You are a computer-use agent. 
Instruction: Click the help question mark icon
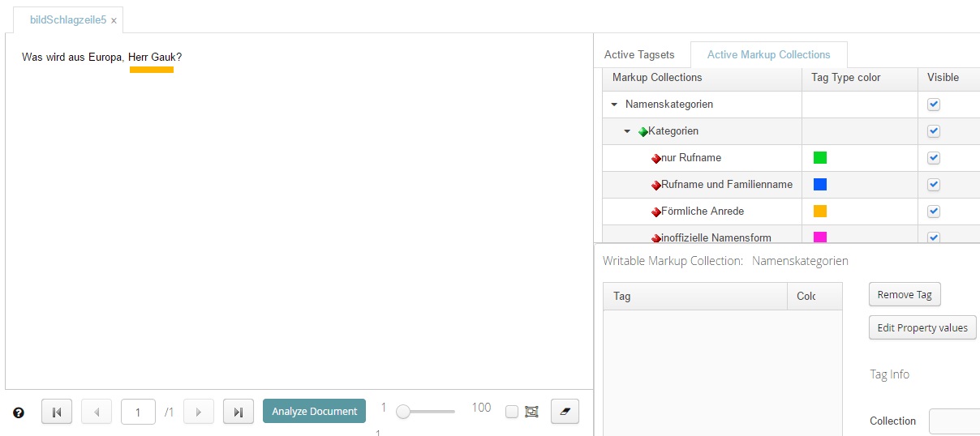19,412
